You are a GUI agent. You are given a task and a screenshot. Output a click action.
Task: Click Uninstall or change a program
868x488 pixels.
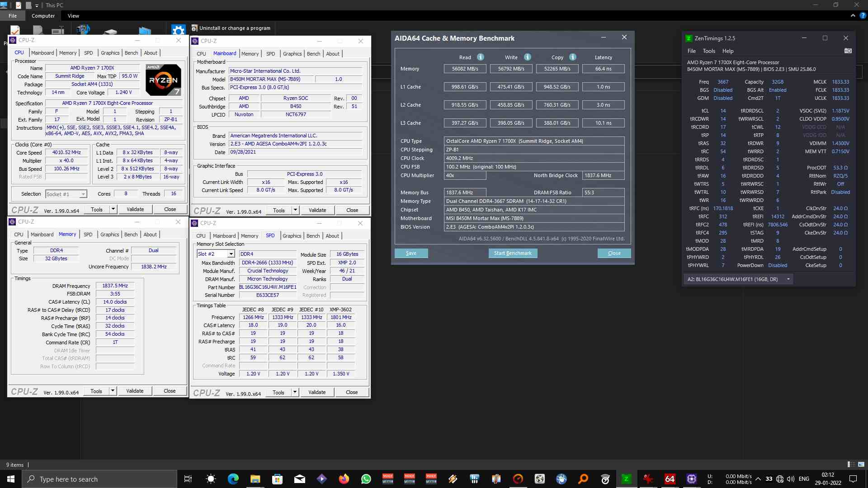click(x=231, y=28)
